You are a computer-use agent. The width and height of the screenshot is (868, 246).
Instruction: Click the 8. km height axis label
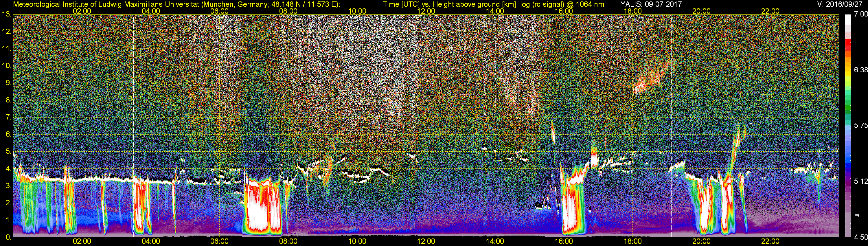9,100
